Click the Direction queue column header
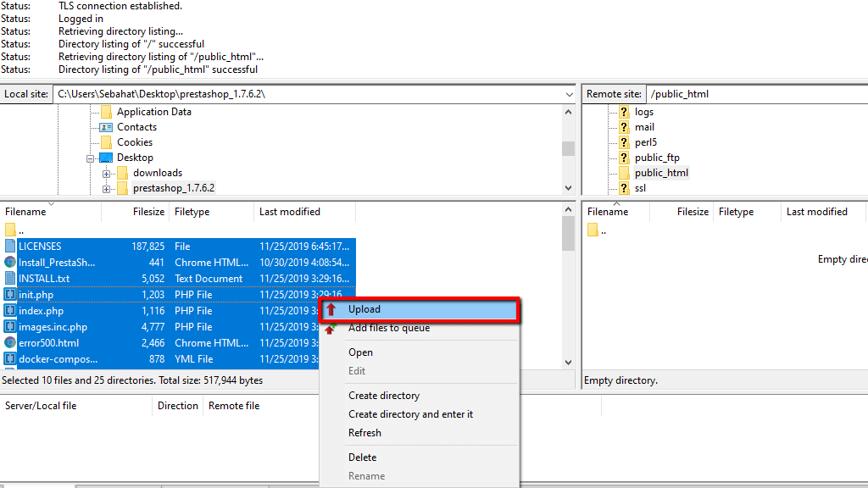The height and width of the screenshot is (488, 868). [178, 406]
